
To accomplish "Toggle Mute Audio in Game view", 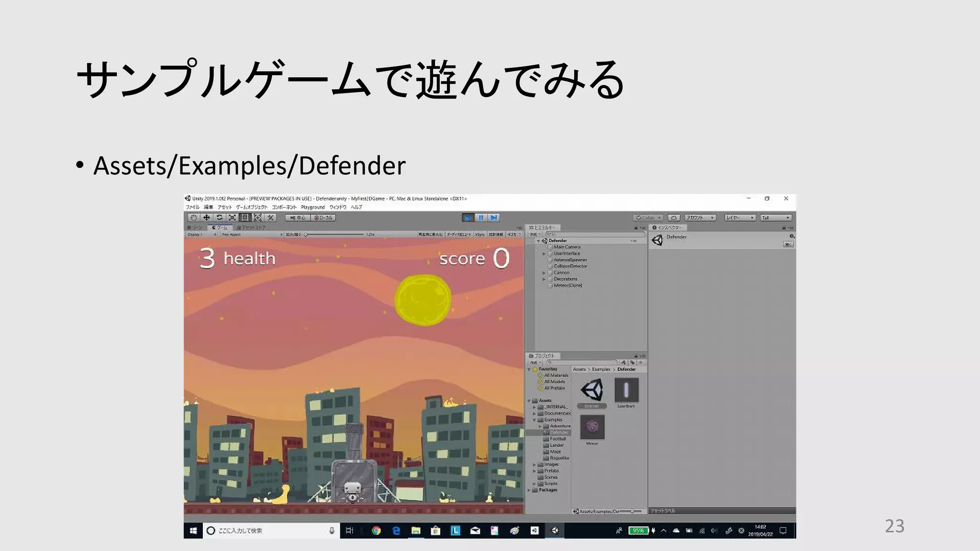I will [458, 234].
